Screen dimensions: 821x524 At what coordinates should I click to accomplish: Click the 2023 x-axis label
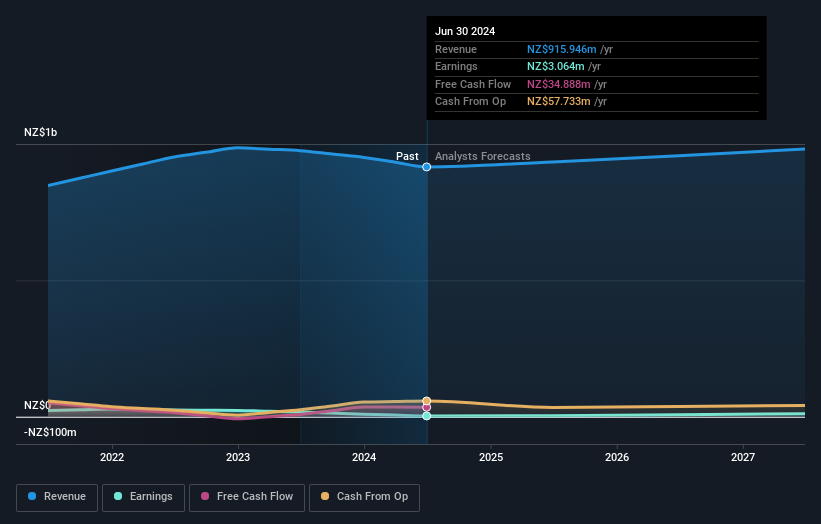click(238, 457)
